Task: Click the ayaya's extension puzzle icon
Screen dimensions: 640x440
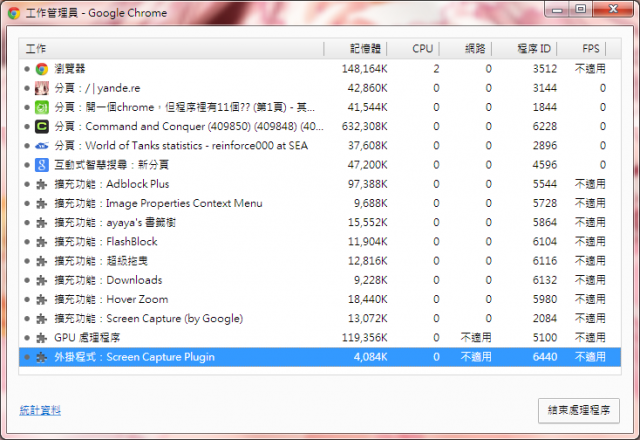Action: point(42,223)
